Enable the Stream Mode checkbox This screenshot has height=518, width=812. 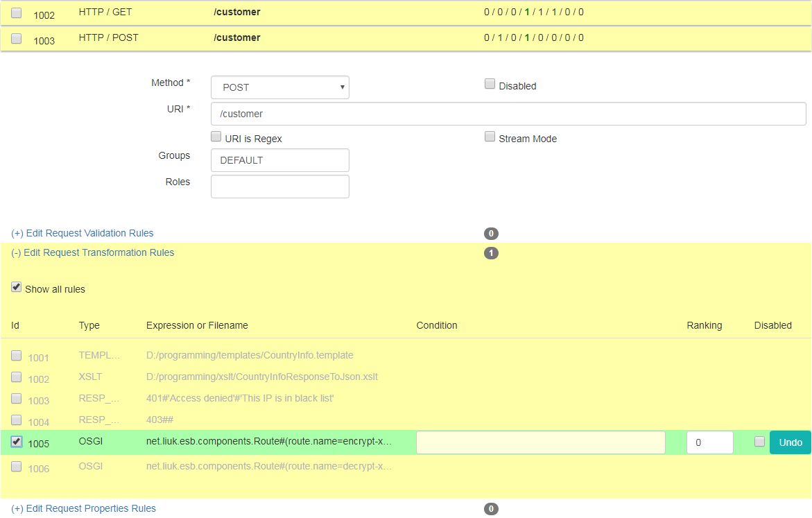[490, 137]
